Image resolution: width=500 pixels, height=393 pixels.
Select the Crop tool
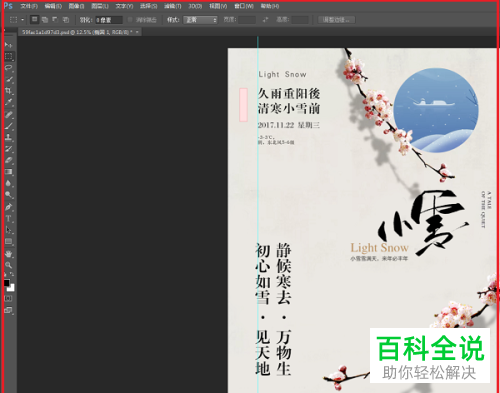[9, 91]
